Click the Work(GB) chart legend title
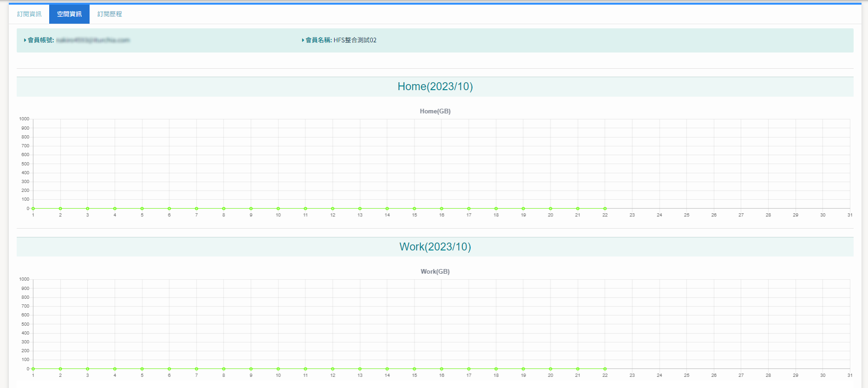 435,271
